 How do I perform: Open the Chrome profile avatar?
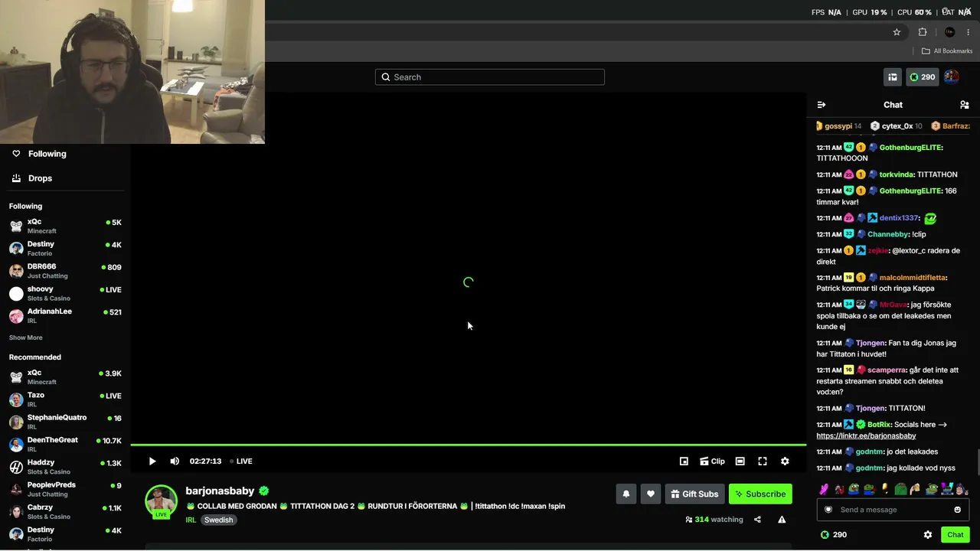949,32
